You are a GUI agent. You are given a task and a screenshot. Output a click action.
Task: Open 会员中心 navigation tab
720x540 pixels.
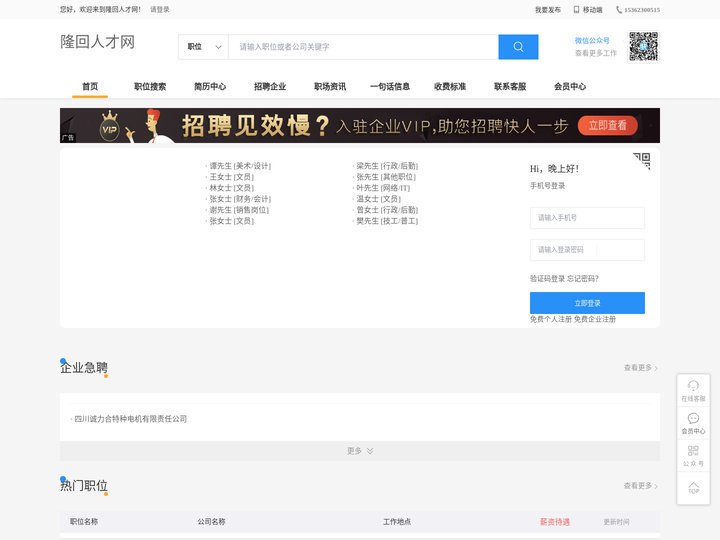[x=570, y=86]
